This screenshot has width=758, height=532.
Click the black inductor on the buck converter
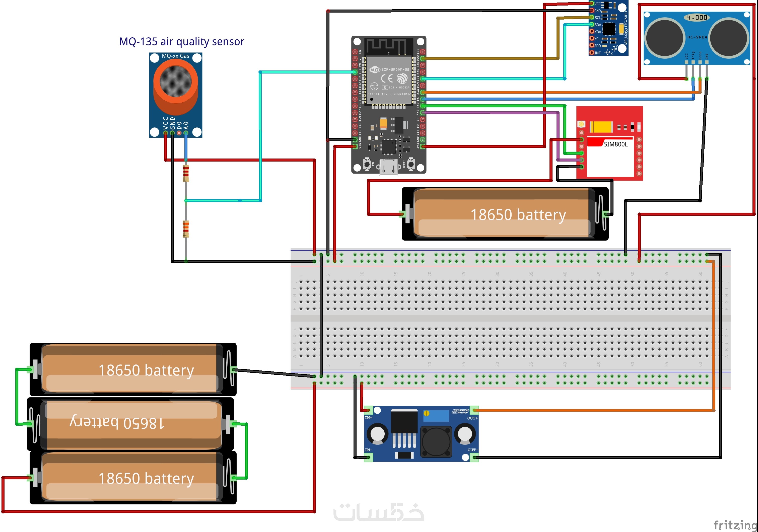coord(436,441)
